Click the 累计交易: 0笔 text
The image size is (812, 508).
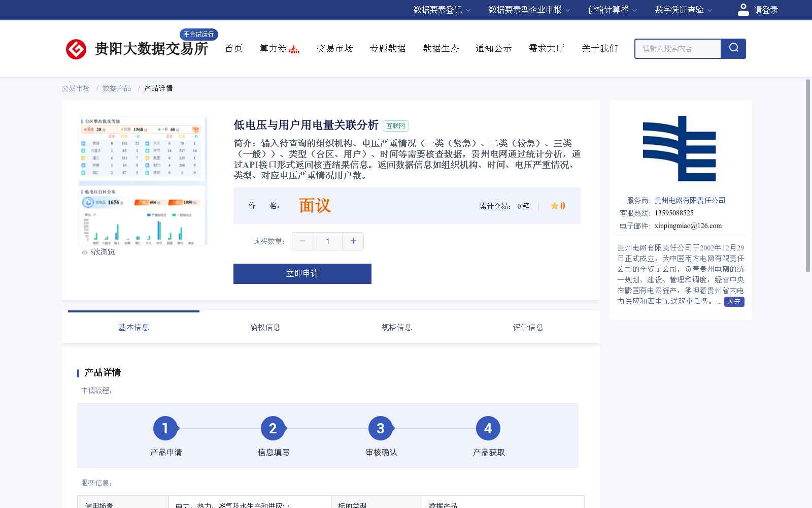coord(504,206)
